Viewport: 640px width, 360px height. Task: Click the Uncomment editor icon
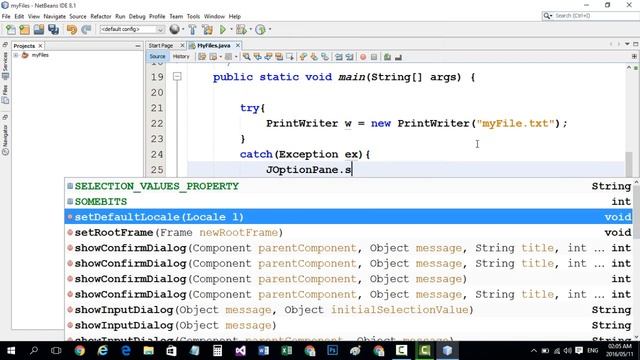pos(398,57)
